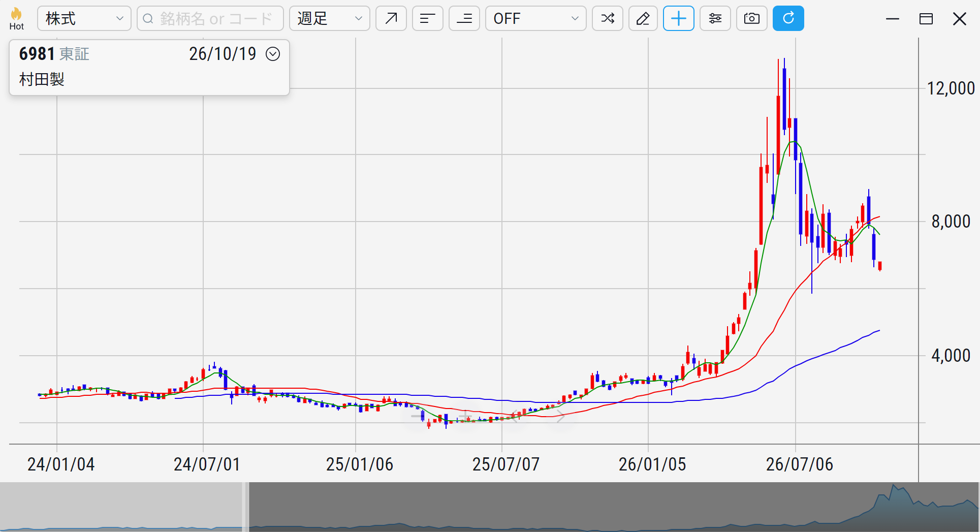Image resolution: width=980 pixels, height=532 pixels.
Task: Click the Hot flame icon
Action: pyautogui.click(x=16, y=19)
